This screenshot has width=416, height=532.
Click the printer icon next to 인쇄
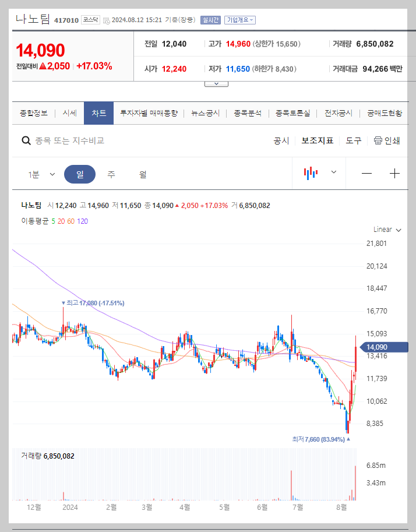click(378, 140)
